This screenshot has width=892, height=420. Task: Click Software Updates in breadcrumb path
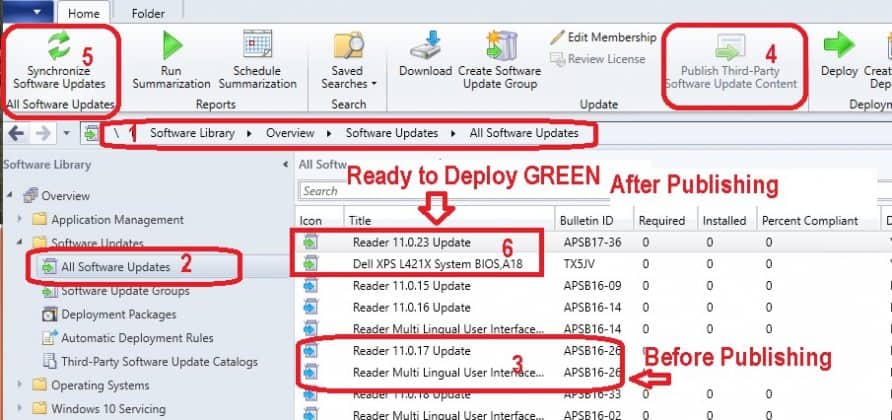point(392,133)
